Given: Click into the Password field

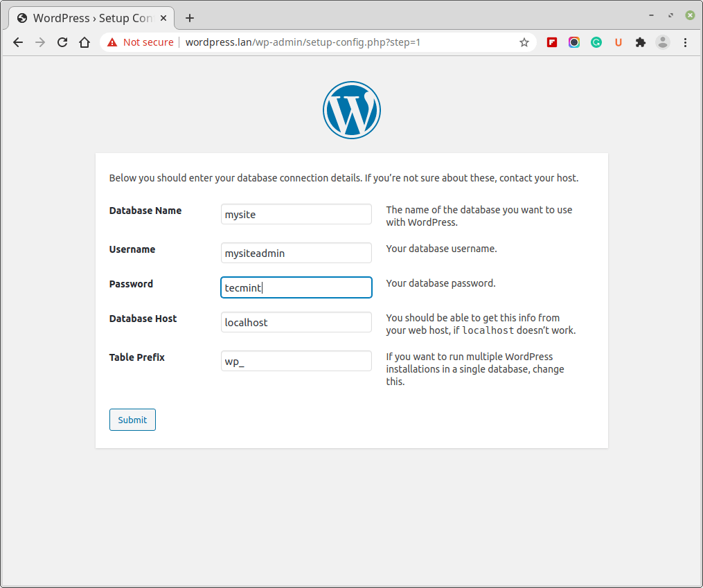Looking at the screenshot, I should (296, 287).
